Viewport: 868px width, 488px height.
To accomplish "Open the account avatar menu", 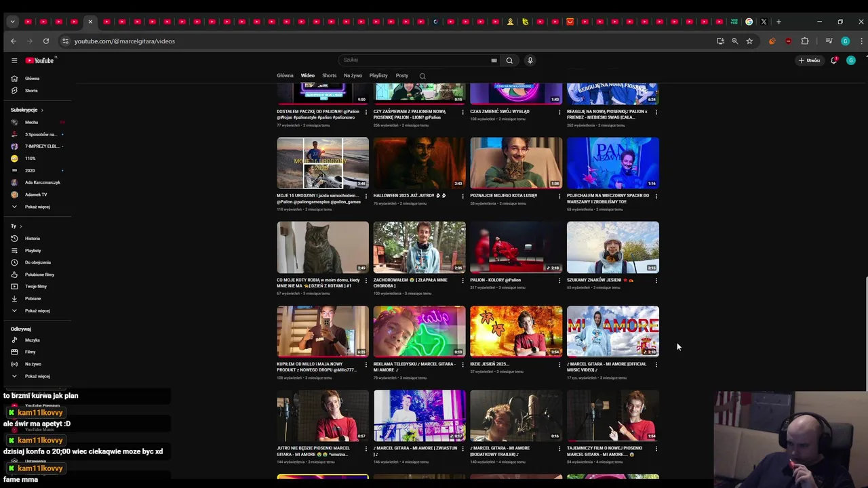I will tap(851, 60).
